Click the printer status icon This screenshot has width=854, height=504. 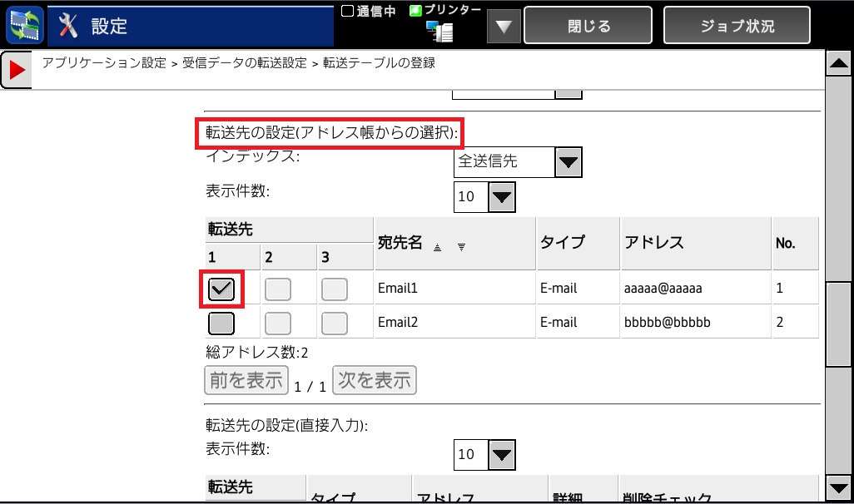click(439, 31)
